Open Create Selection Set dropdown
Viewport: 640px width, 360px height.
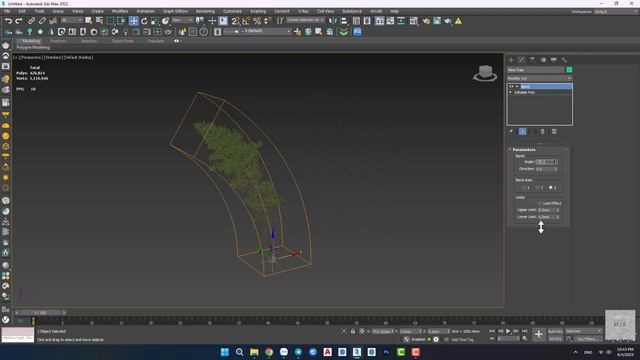pyautogui.click(x=305, y=20)
